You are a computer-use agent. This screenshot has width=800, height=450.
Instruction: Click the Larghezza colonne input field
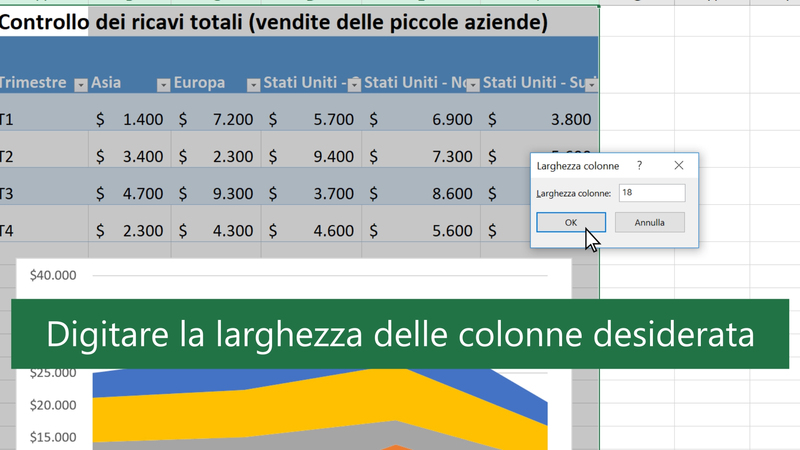tap(651, 193)
